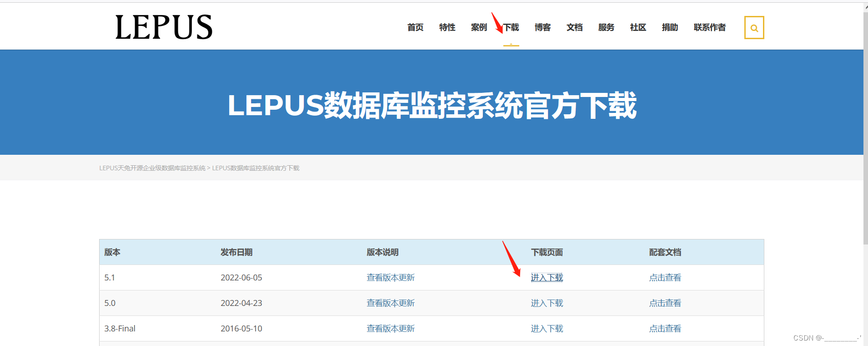
Task: Open the 联系作者 menu item
Action: click(710, 27)
